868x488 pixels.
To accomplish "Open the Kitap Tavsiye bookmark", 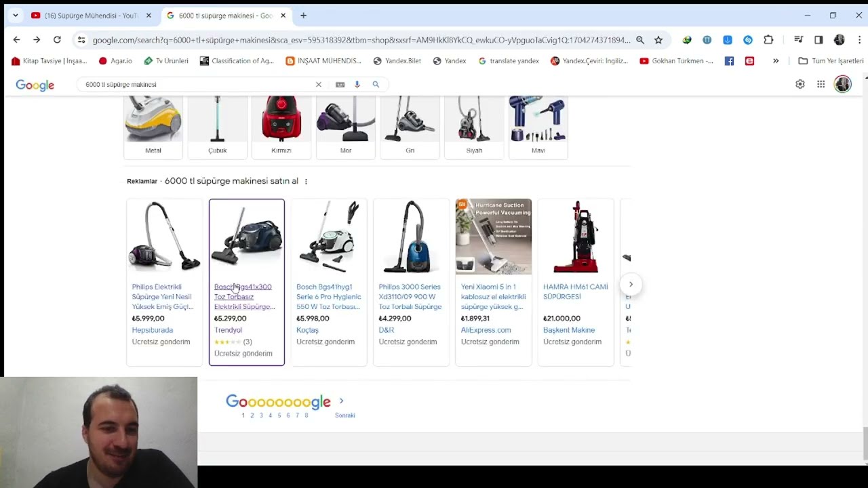I will pos(49,61).
